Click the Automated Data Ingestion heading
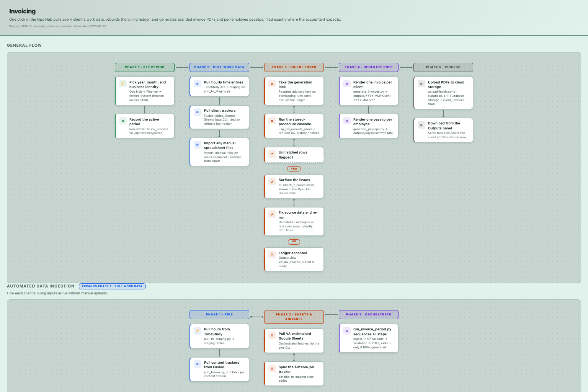 click(x=41, y=286)
